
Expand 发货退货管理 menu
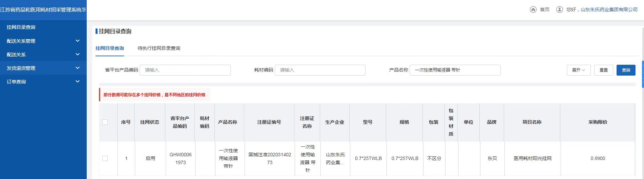43,68
